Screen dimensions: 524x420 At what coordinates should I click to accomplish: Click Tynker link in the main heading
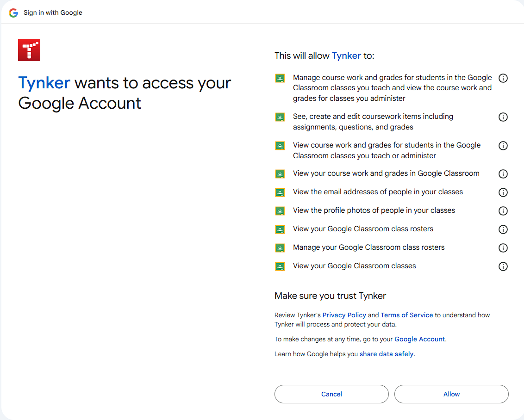coord(44,83)
